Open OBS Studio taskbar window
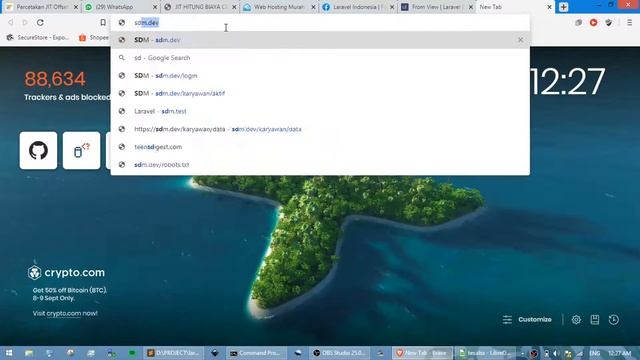 tap(340, 353)
